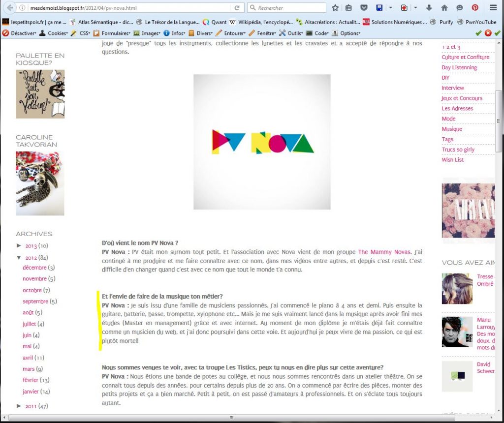This screenshot has width=504, height=423.
Task: Open the Culture et Confiture category link
Action: (465, 57)
